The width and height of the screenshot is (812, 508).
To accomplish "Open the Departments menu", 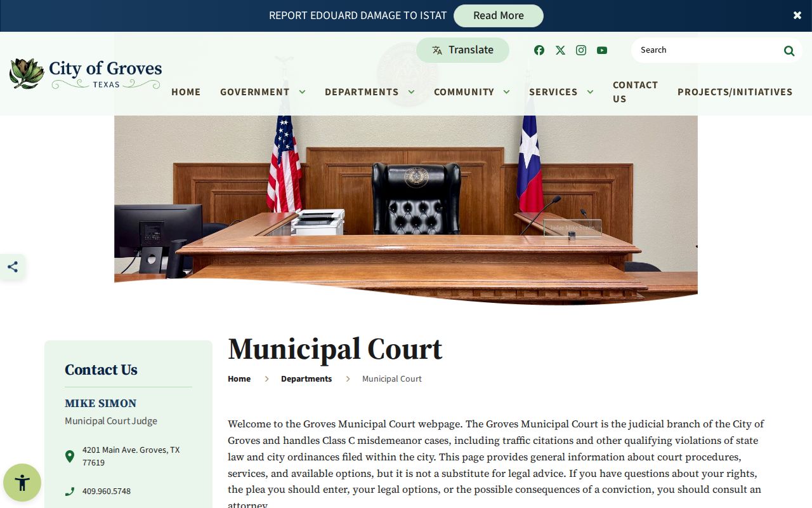I will point(362,92).
